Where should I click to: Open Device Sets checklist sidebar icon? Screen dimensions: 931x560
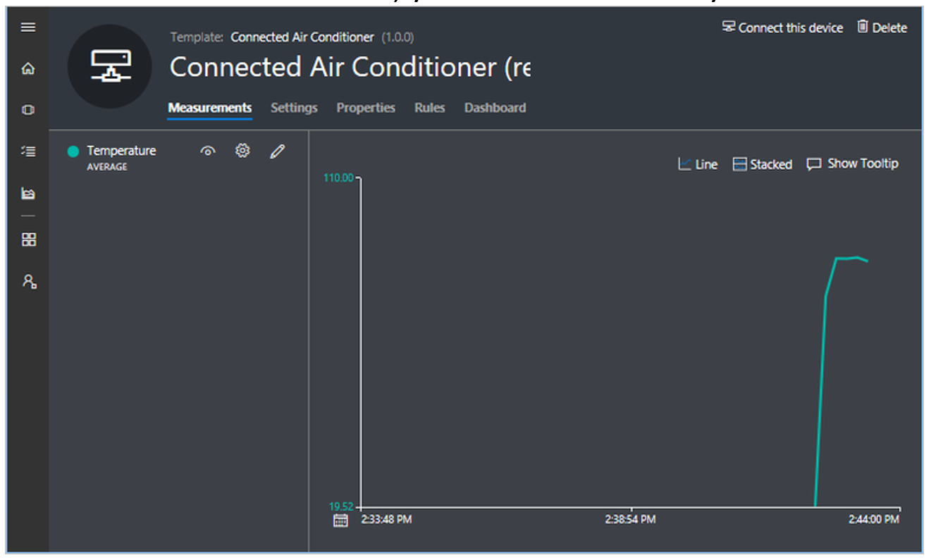click(28, 151)
